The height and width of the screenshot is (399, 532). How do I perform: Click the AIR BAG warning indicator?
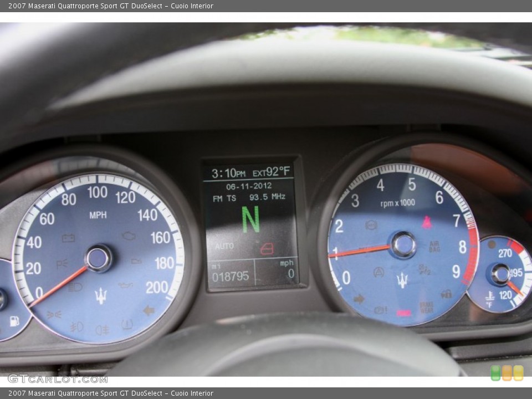pos(434,246)
